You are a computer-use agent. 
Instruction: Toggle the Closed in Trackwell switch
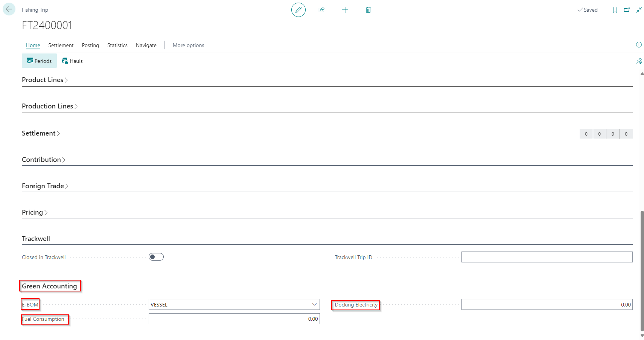156,257
